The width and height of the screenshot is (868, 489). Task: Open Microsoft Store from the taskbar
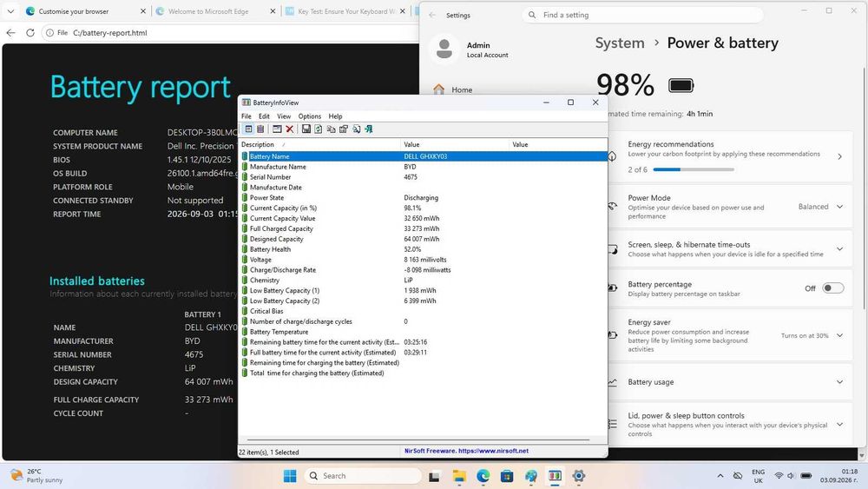pos(507,476)
